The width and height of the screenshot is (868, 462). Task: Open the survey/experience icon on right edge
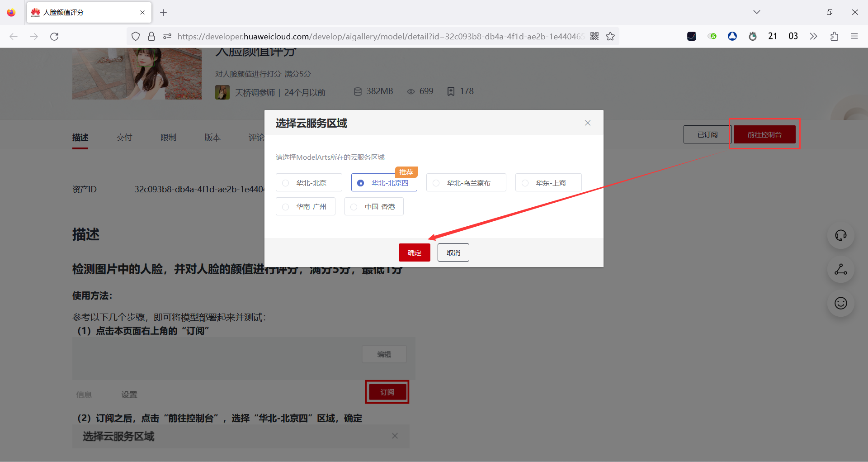pos(840,270)
